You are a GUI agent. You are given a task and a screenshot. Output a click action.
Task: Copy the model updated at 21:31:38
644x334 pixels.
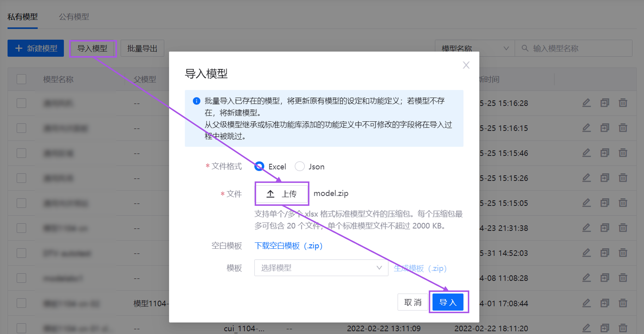pyautogui.click(x=605, y=228)
